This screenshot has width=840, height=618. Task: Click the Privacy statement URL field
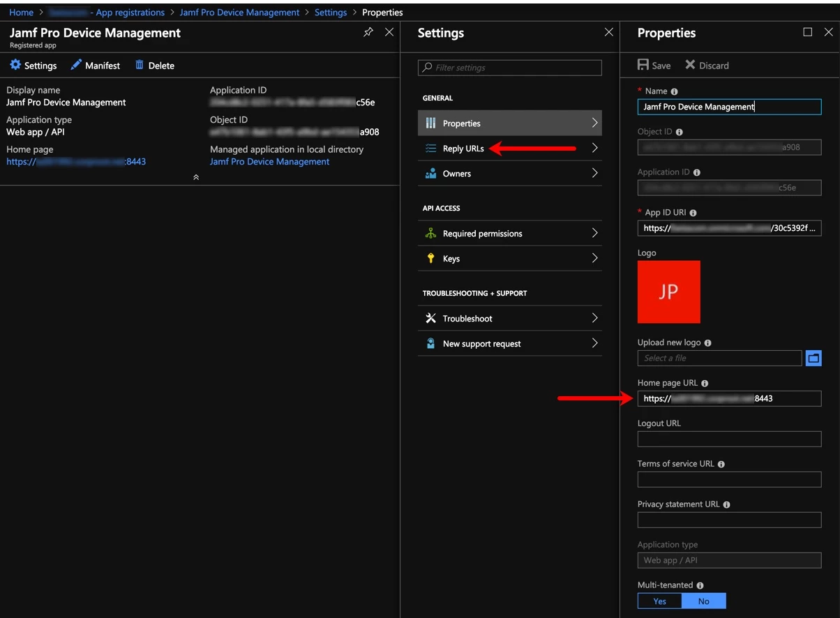pyautogui.click(x=729, y=520)
